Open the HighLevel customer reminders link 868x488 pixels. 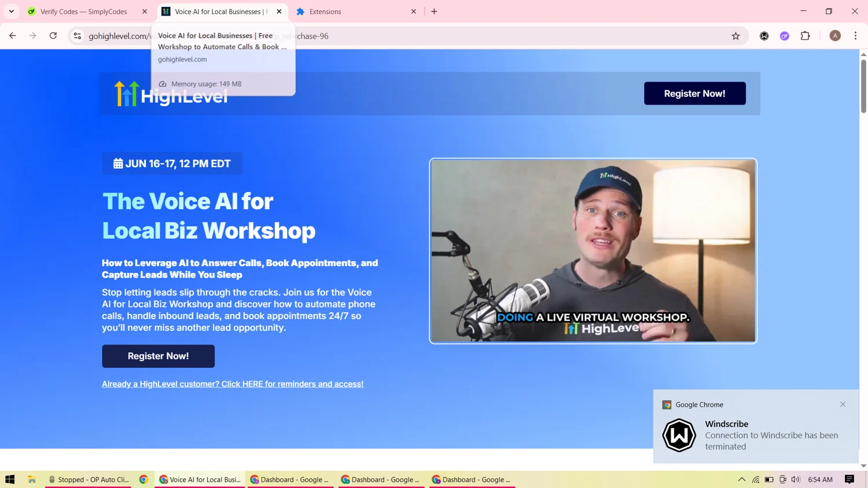point(233,384)
